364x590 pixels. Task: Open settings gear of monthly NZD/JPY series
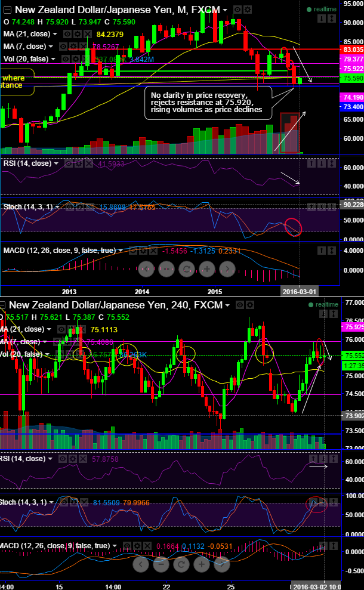tap(247, 10)
